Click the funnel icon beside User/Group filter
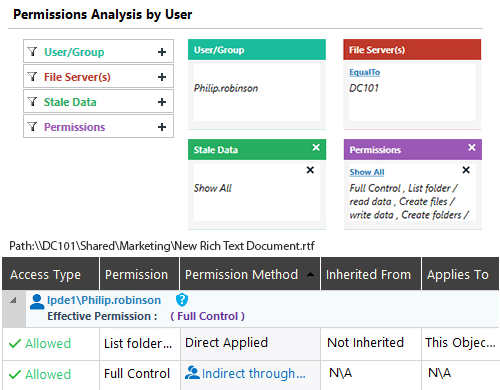 click(x=32, y=51)
